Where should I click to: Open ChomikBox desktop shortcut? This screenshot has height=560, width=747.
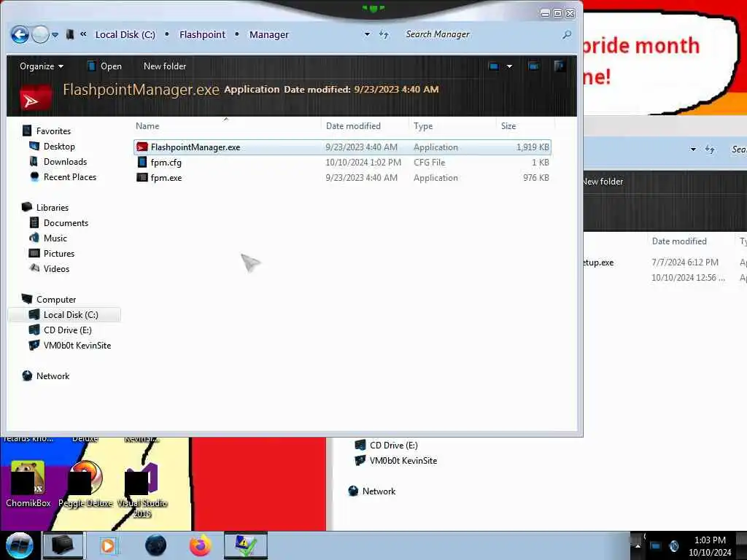(x=28, y=484)
